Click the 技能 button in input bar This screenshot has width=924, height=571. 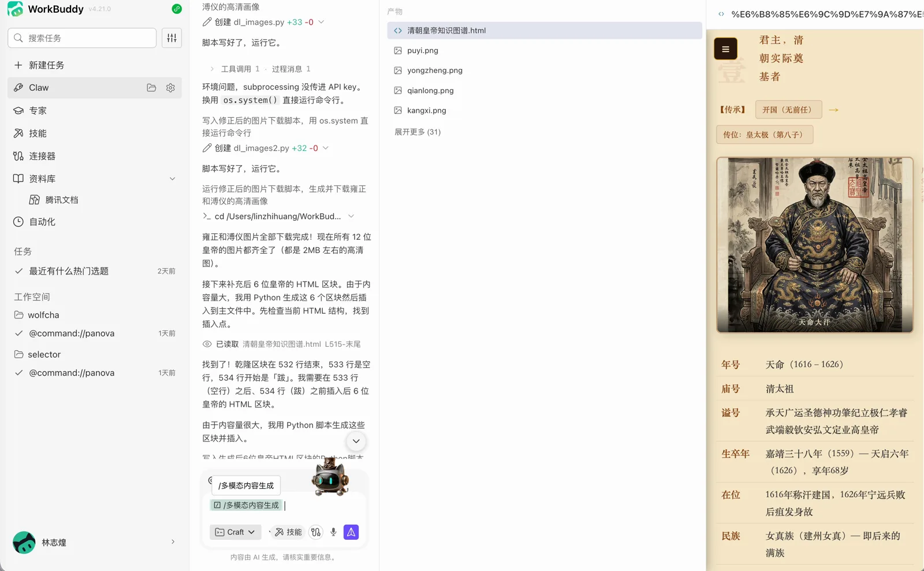coord(288,532)
